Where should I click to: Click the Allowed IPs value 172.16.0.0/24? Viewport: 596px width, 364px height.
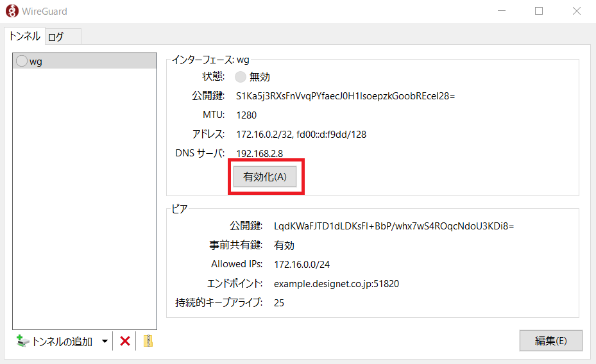tap(302, 265)
